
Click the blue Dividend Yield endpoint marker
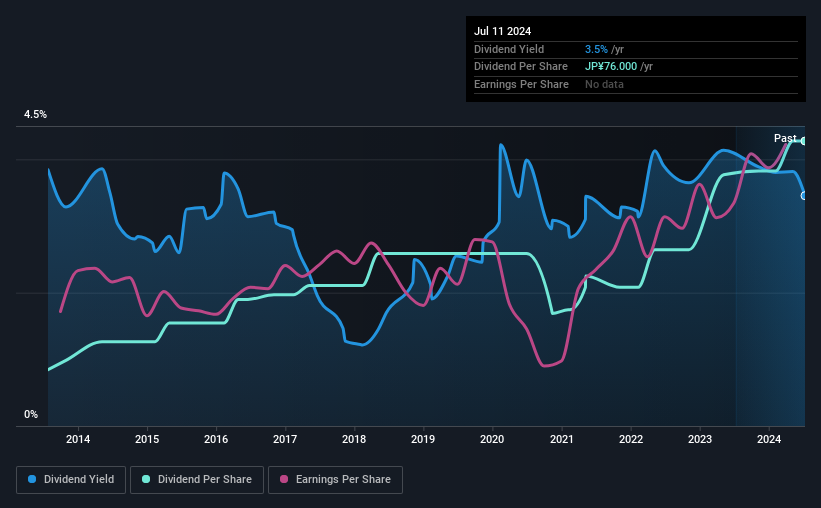click(804, 196)
